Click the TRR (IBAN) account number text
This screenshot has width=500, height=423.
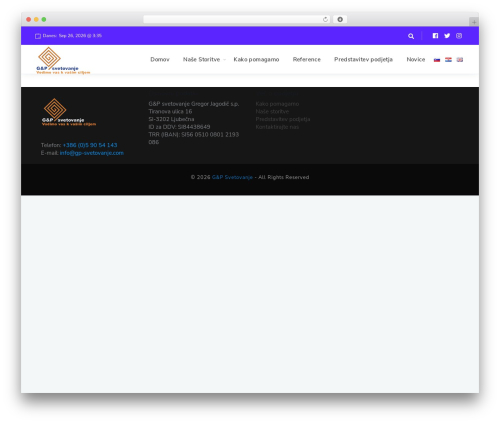coord(194,138)
